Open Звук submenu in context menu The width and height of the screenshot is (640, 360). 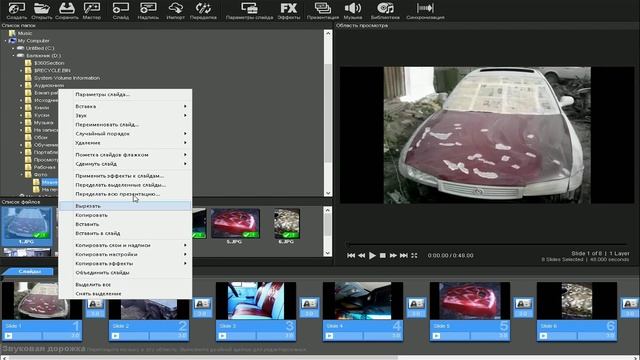[125, 116]
